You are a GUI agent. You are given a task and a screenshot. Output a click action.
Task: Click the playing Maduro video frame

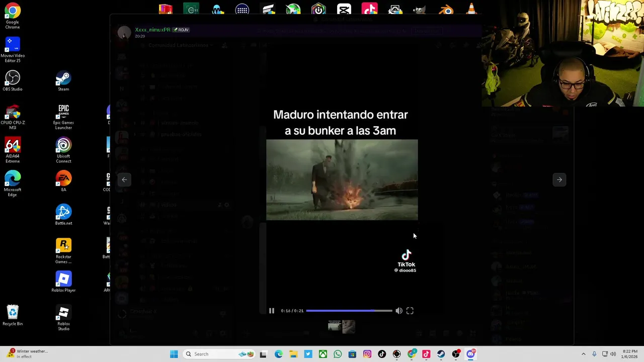coord(342,180)
